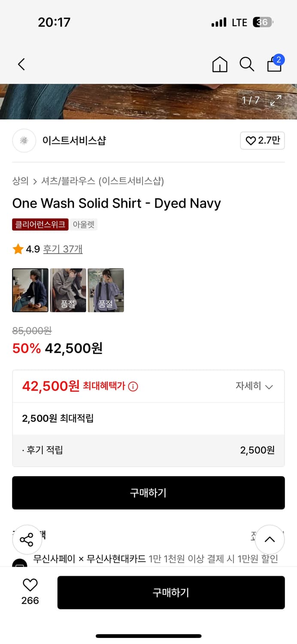Screen dimensions: 297x644
Task: Tap the home icon in top bar
Action: click(219, 64)
